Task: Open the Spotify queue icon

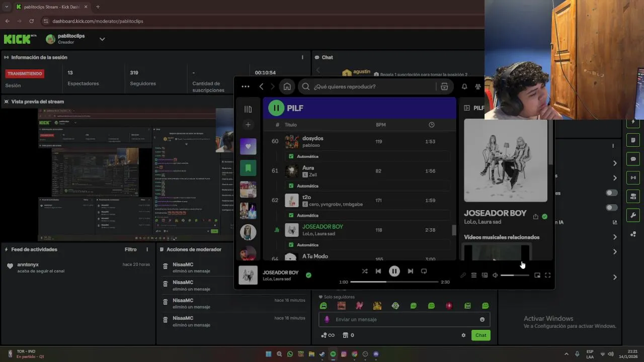Action: pyautogui.click(x=474, y=275)
